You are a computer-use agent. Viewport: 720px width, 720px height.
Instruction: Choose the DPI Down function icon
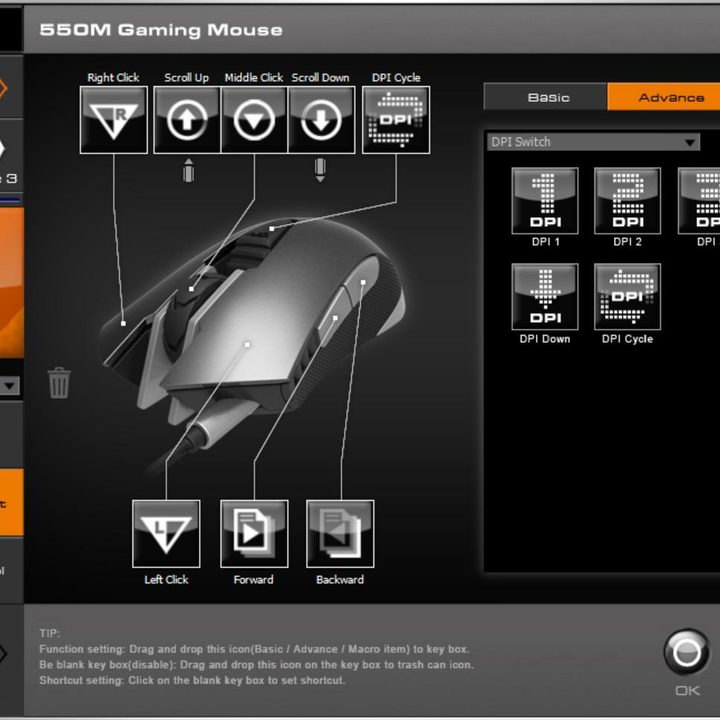[x=545, y=297]
